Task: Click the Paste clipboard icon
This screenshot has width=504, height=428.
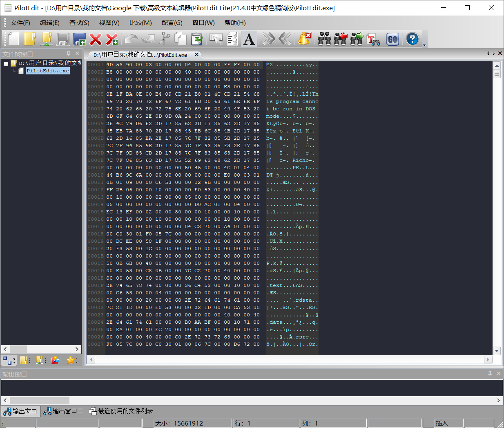Action: tap(197, 39)
